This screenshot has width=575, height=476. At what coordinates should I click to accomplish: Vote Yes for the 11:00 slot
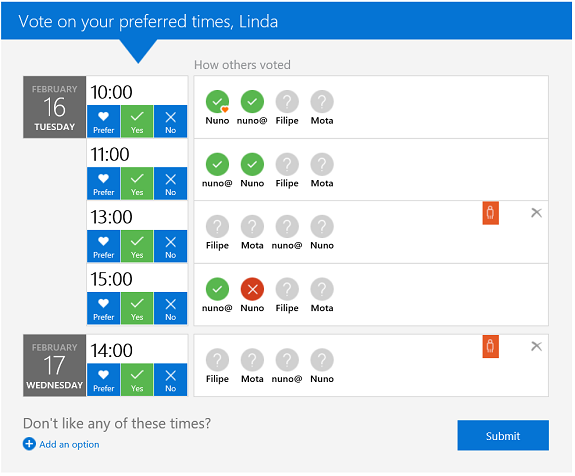138,184
